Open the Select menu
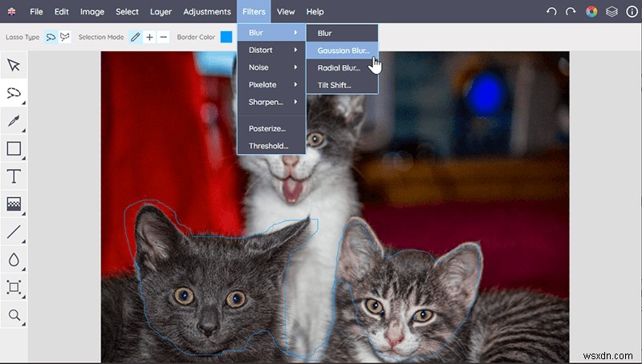The image size is (642, 364). pyautogui.click(x=127, y=11)
